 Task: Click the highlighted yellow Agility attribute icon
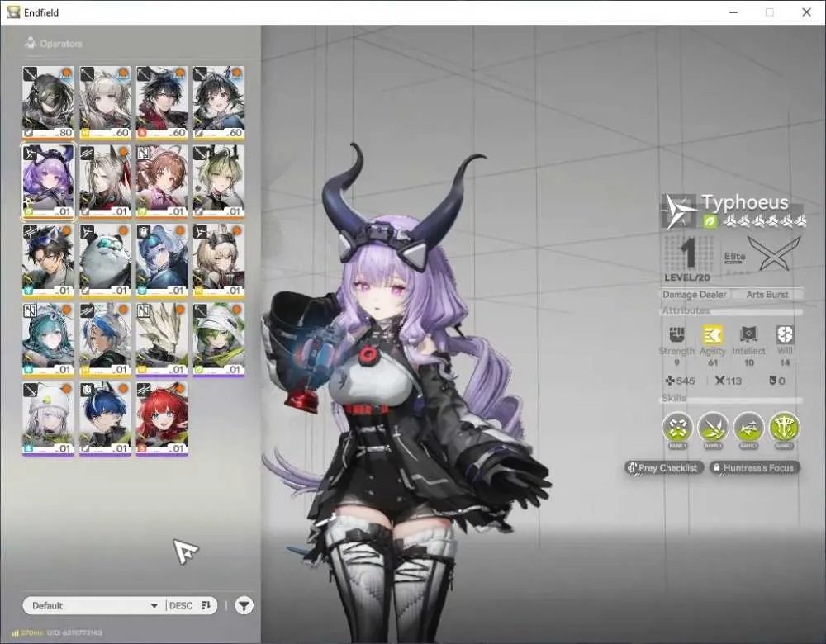click(x=712, y=334)
